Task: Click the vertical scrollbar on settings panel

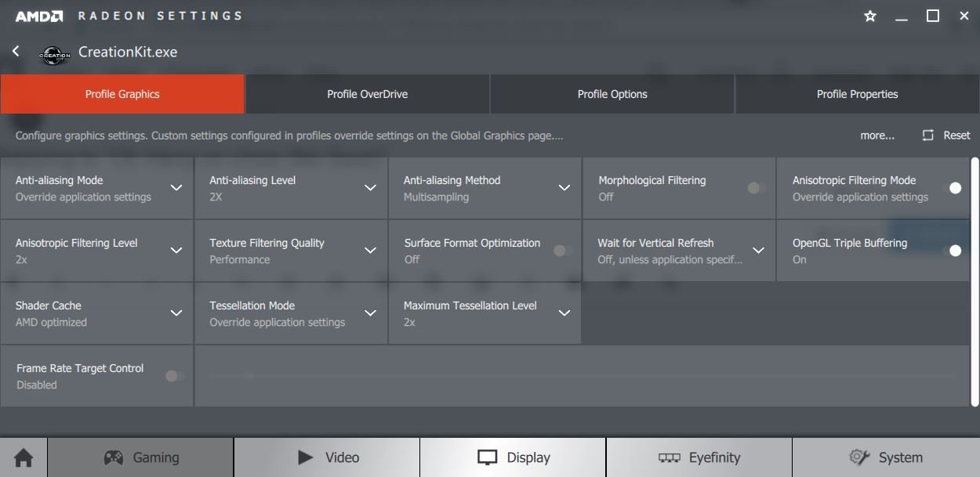Action: (x=975, y=282)
